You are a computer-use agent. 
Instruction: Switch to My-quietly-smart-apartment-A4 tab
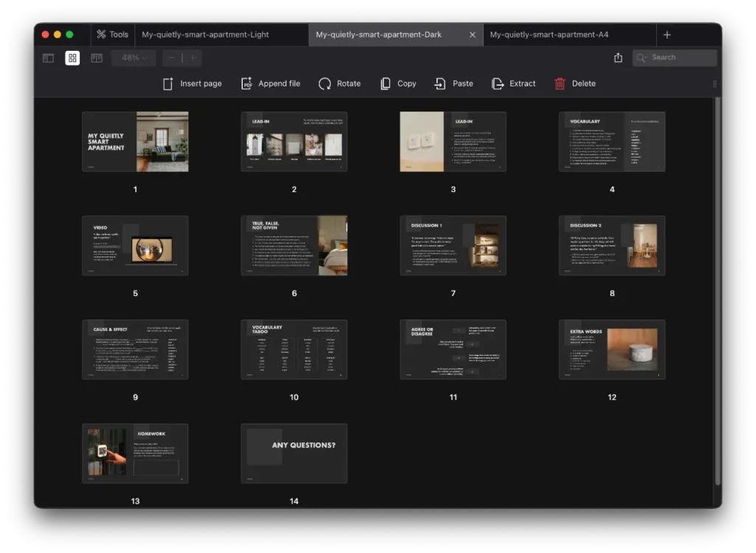549,35
